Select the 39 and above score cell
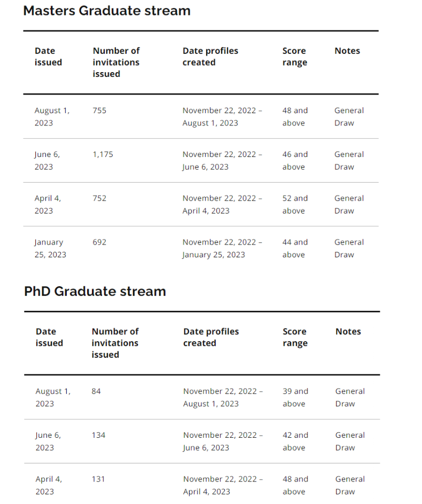The height and width of the screenshot is (504, 422). 295,398
